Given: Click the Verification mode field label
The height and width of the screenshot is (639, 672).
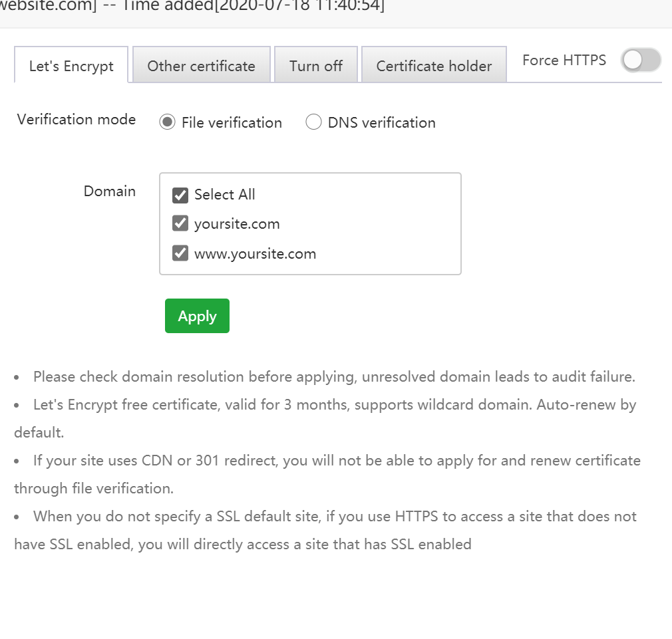Looking at the screenshot, I should tap(77, 120).
